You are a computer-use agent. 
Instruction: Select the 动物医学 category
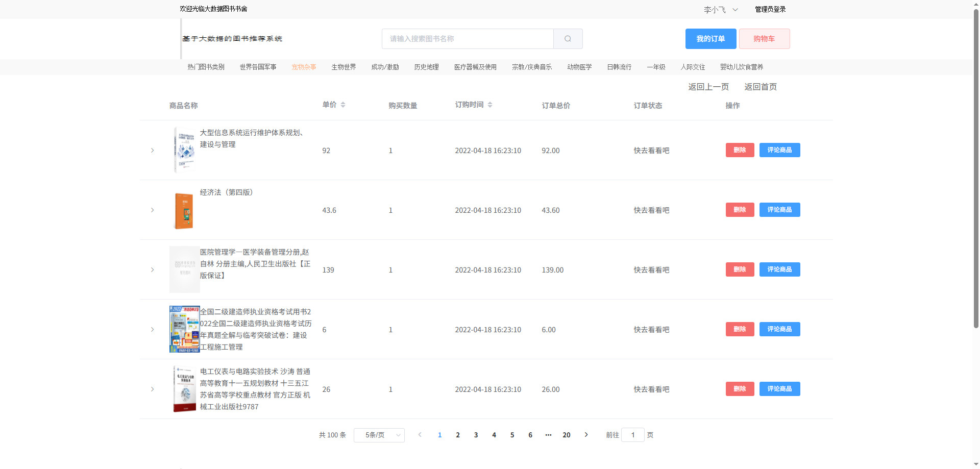click(579, 67)
